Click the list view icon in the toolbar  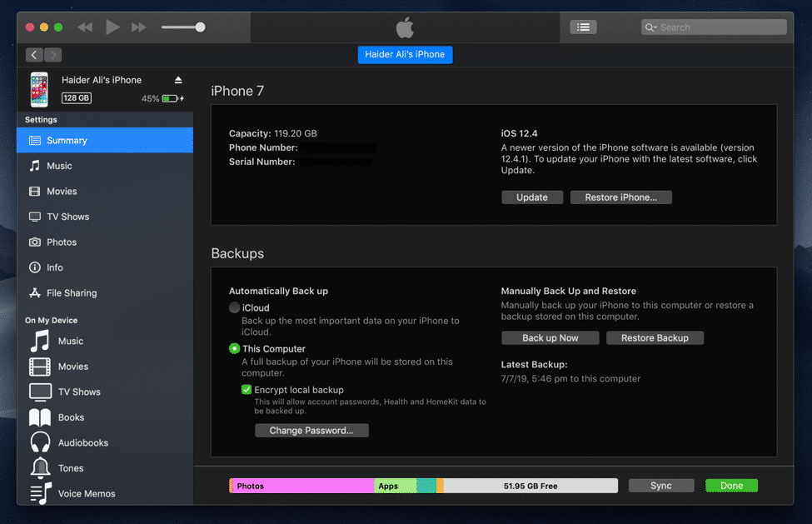click(583, 26)
